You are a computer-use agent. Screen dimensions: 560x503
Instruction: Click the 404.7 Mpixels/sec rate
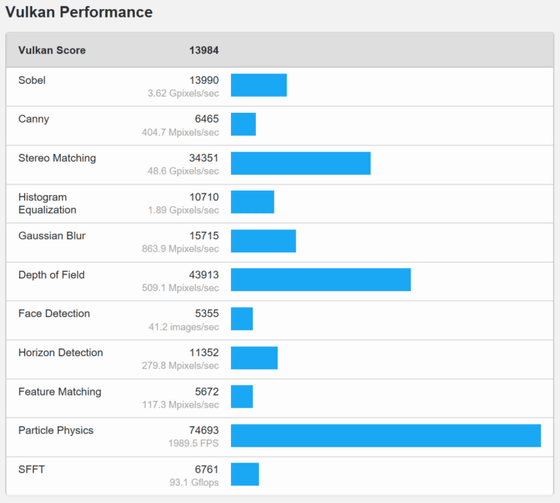[x=180, y=133]
